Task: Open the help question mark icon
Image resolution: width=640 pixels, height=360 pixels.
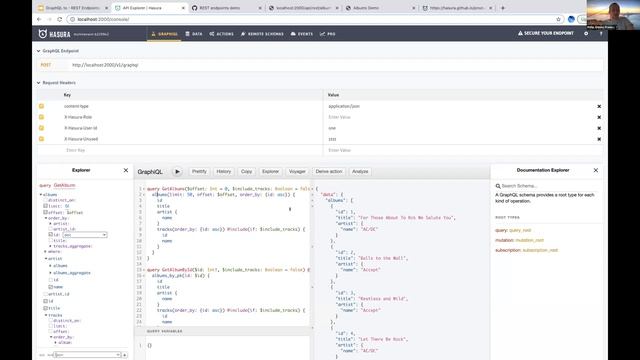Action: [601, 33]
